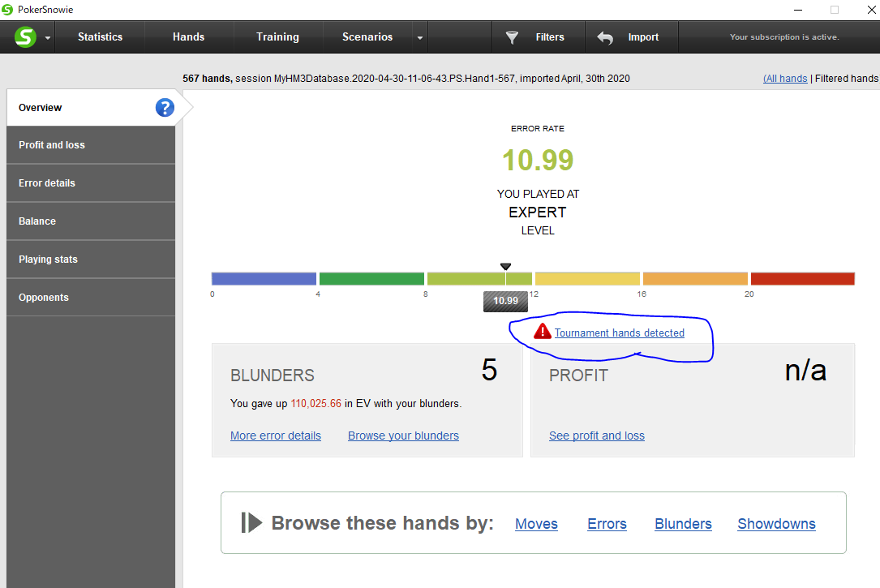Select the Error details sidebar tab
Viewport: 880px width, 588px height.
click(x=91, y=183)
